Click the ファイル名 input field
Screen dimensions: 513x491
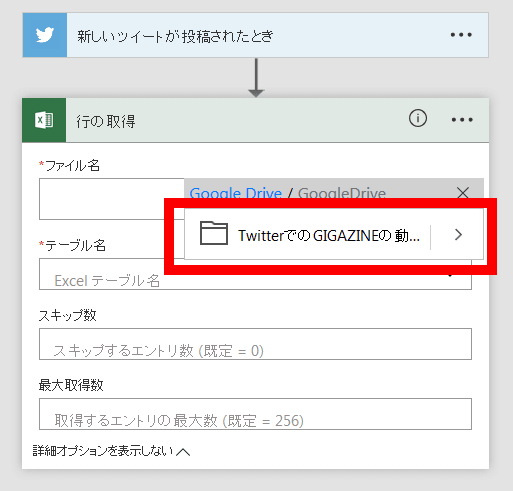pos(112,199)
